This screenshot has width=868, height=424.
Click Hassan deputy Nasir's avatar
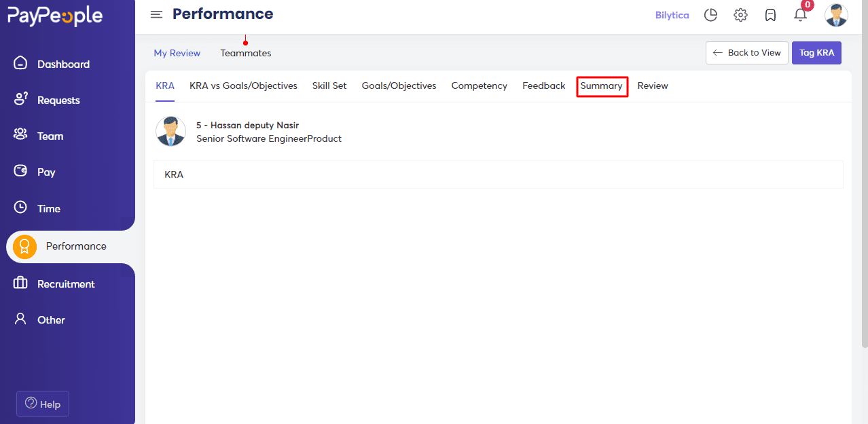170,132
